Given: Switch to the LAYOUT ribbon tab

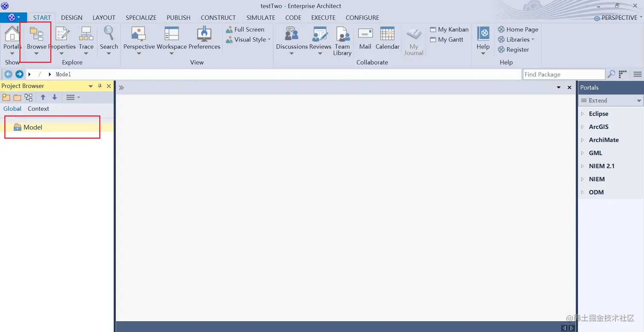Looking at the screenshot, I should point(104,18).
